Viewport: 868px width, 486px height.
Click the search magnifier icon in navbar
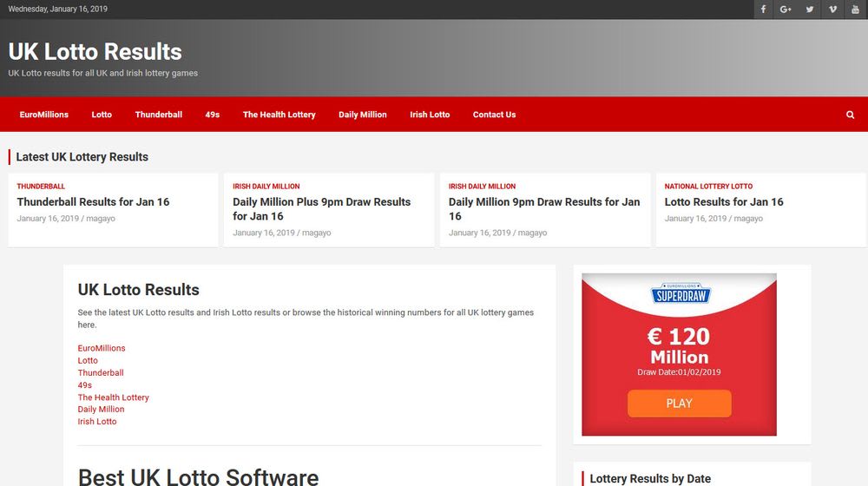pyautogui.click(x=851, y=115)
